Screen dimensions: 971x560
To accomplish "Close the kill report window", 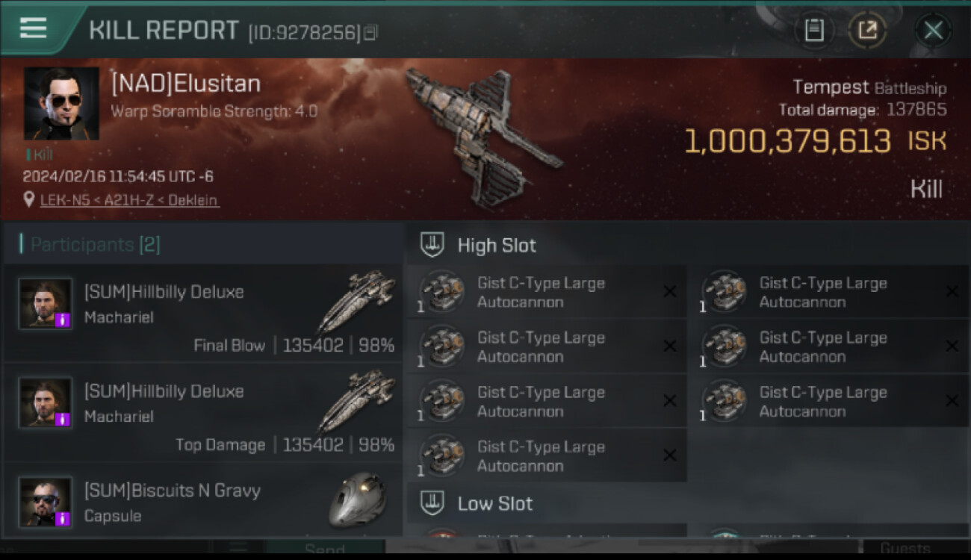I will point(933,30).
